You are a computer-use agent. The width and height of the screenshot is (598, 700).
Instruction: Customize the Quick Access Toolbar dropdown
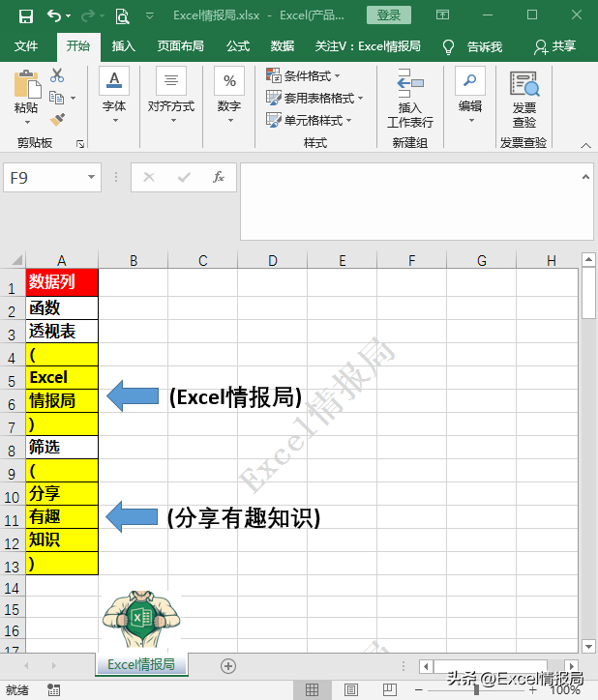point(150,16)
